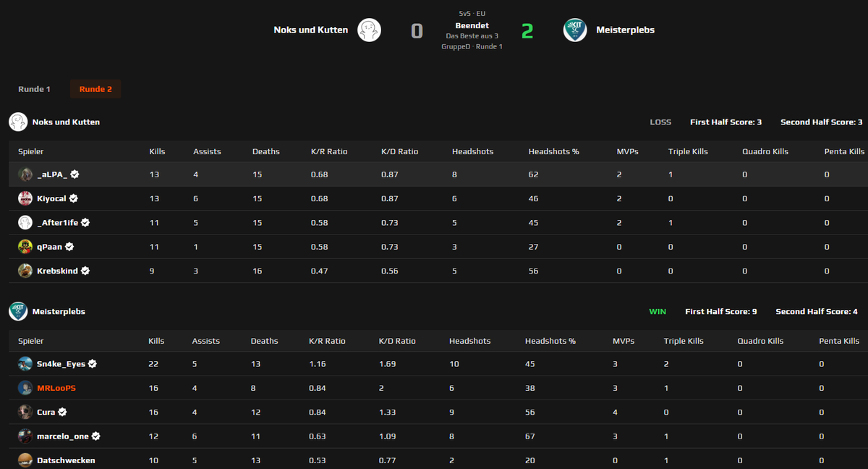868x469 pixels.
Task: Click the green match score 2
Action: [527, 30]
